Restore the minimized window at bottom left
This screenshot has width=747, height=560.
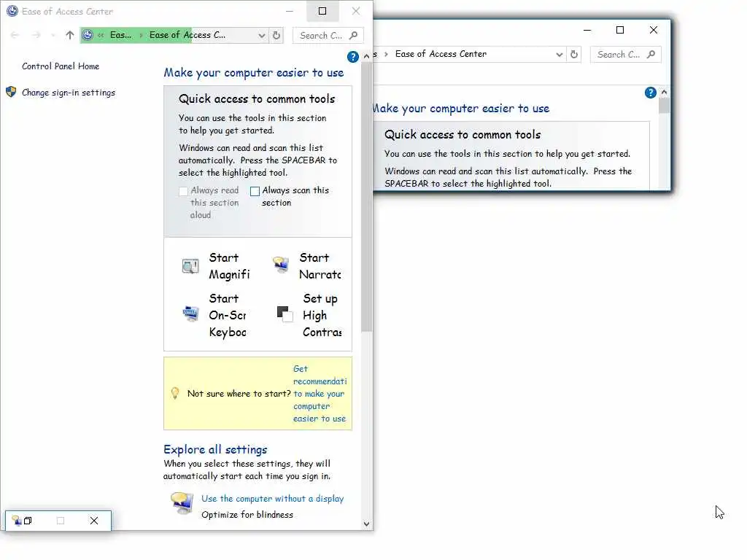28,521
